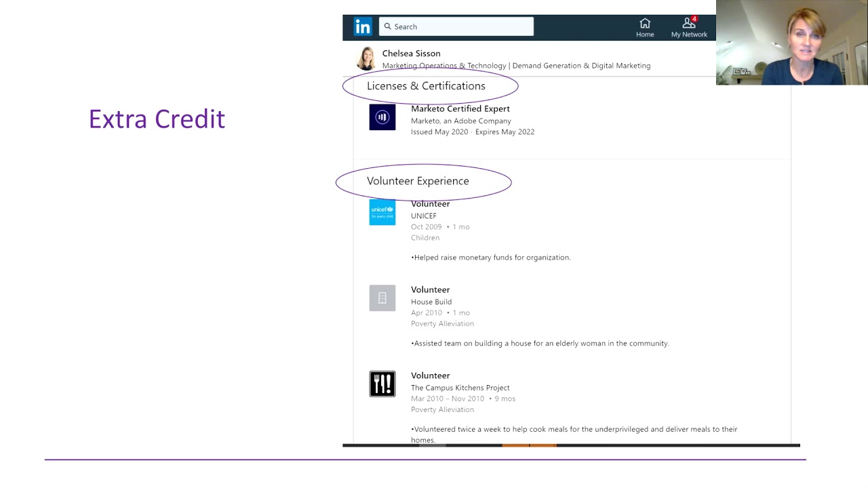Click Poverty Alleviation under House Build

442,323
